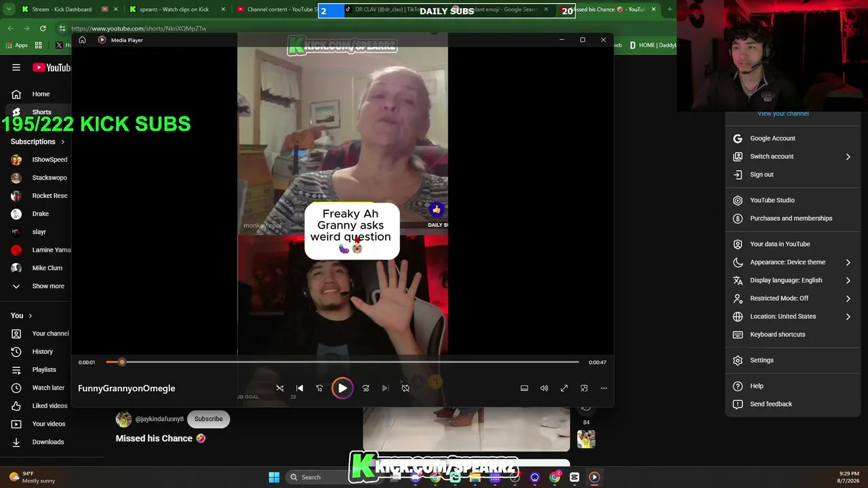
Task: Expand Show more subscriptions
Action: coord(41,286)
